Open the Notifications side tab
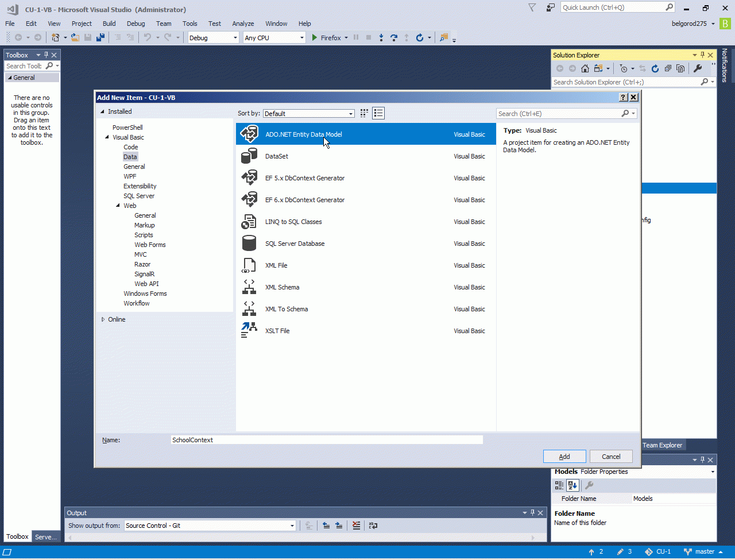735x560 pixels. click(x=725, y=65)
